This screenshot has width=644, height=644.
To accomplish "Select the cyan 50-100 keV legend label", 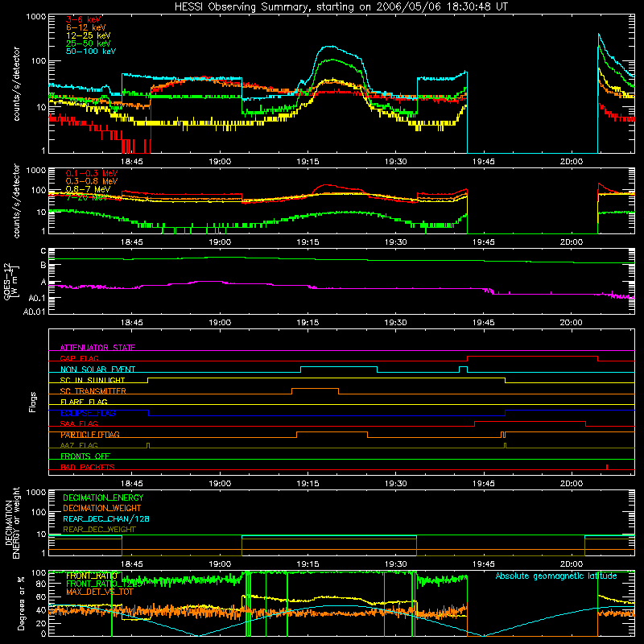I will (91, 52).
